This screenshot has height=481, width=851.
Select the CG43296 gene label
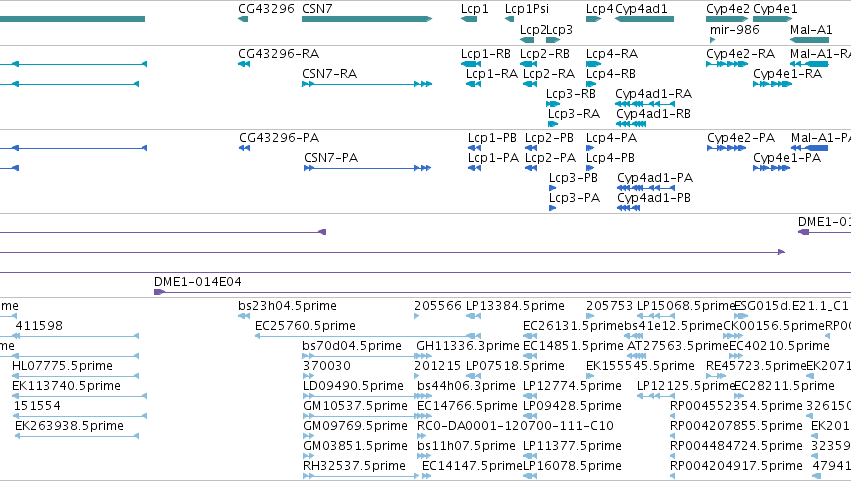(x=266, y=9)
